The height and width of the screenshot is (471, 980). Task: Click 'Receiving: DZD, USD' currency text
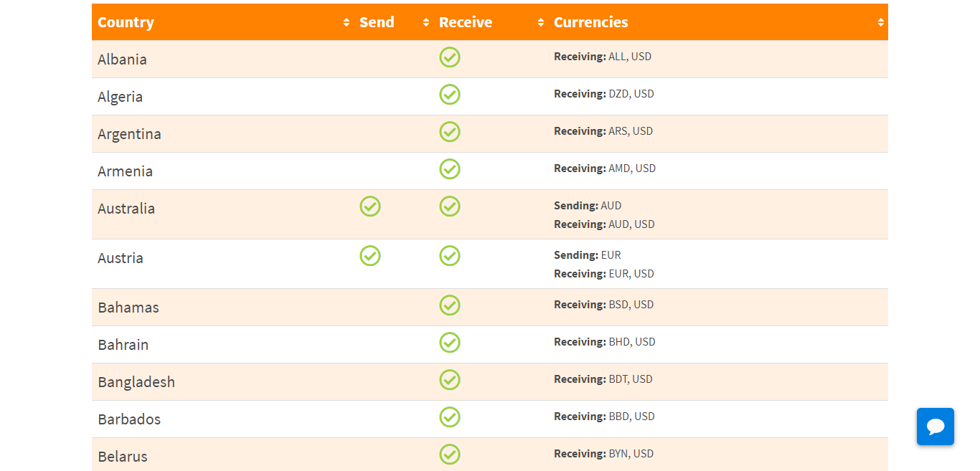[604, 94]
